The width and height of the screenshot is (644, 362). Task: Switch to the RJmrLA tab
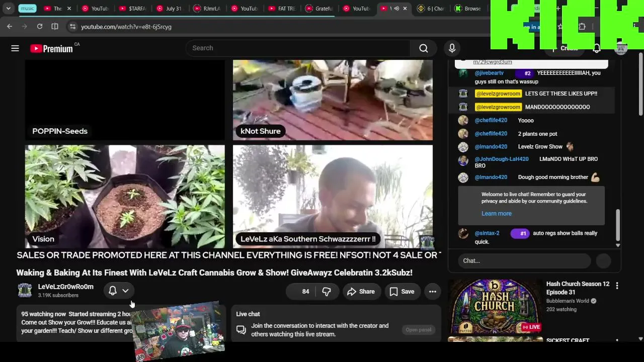207,9
